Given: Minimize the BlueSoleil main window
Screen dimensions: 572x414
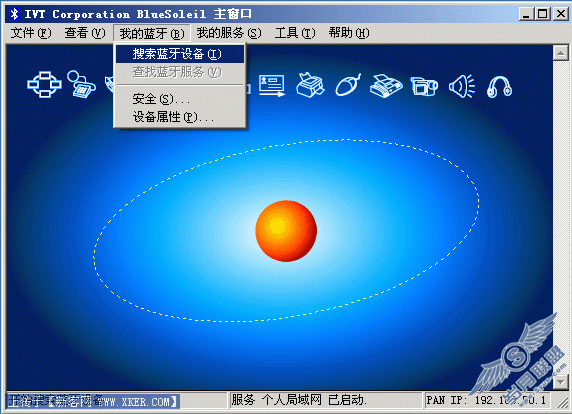Looking at the screenshot, I should tap(526, 14).
